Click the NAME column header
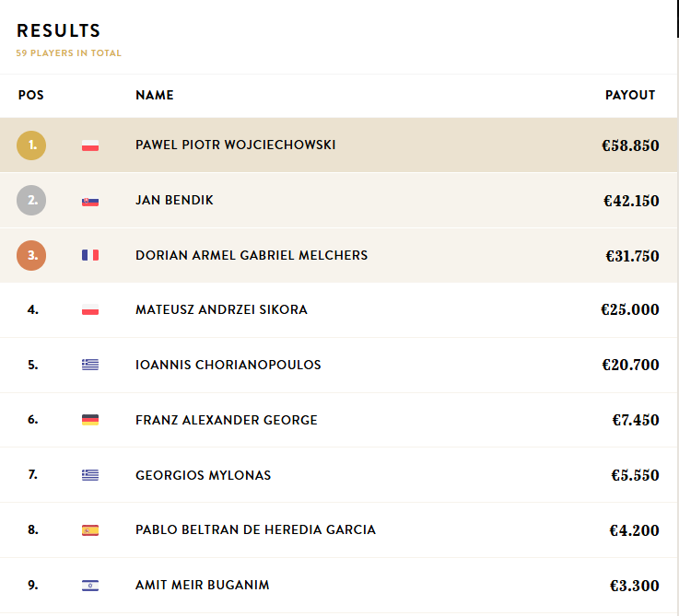This screenshot has width=679, height=616. [x=154, y=96]
